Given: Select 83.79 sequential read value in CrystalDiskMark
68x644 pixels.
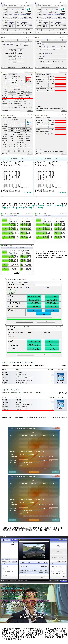Looking at the screenshot, I should [13, 256].
